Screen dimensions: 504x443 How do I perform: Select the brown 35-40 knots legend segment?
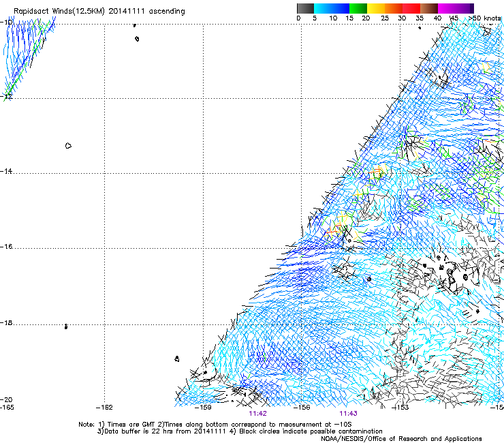click(x=429, y=8)
